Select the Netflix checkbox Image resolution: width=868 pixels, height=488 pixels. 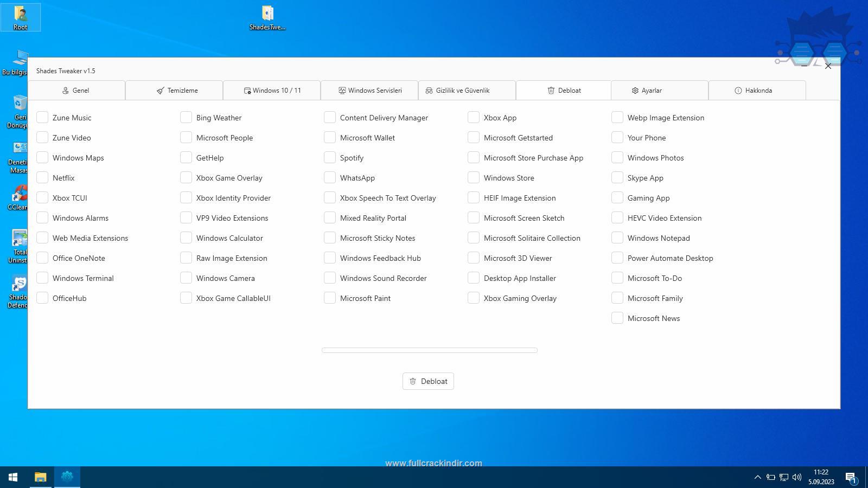(x=42, y=177)
